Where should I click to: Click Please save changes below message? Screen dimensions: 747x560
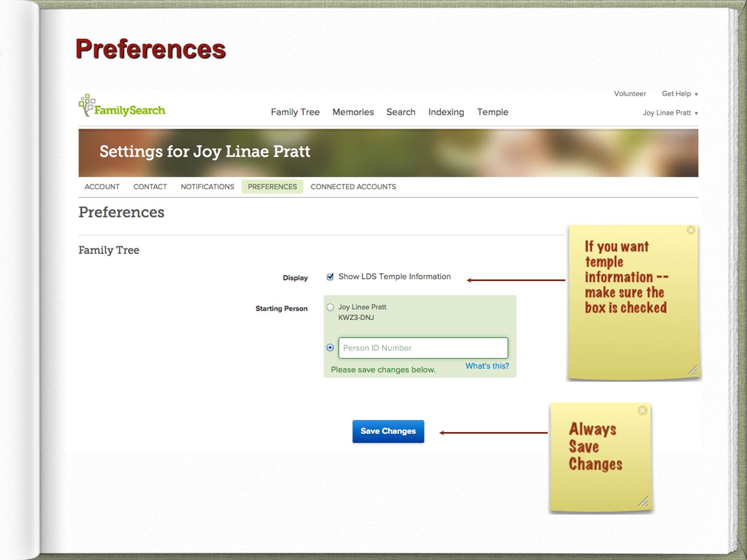[x=383, y=370]
